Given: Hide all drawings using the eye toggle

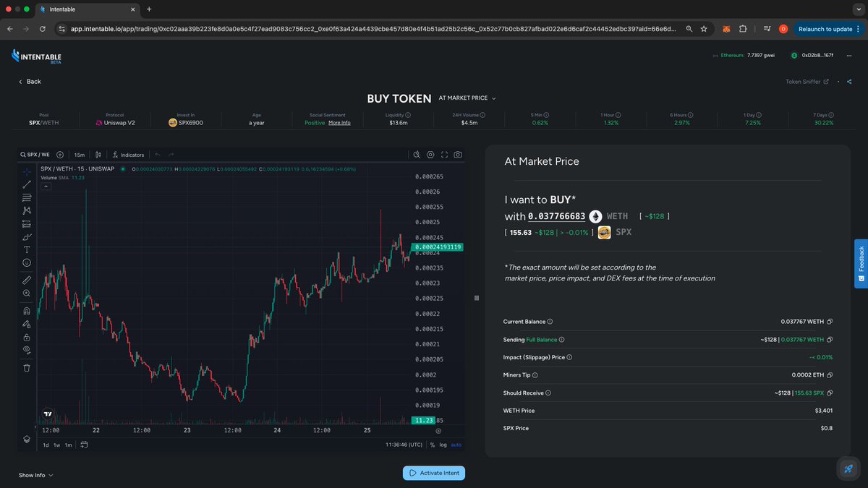Looking at the screenshot, I should [x=27, y=348].
